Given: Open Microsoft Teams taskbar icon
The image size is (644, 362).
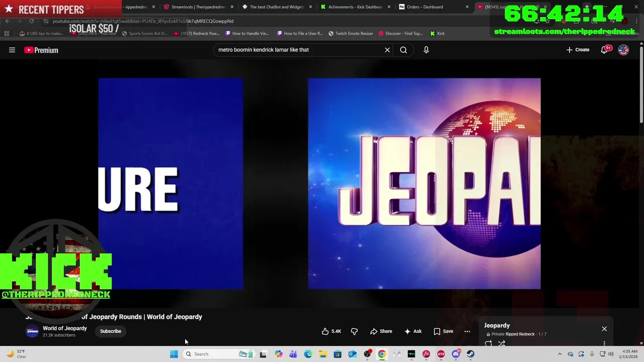Looking at the screenshot, I should click(293, 354).
